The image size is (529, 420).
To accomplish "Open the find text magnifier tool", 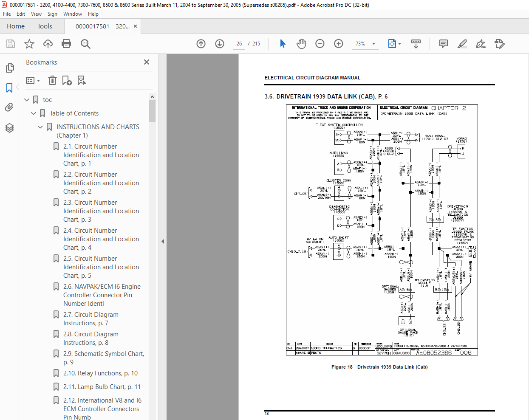I will coord(85,44).
